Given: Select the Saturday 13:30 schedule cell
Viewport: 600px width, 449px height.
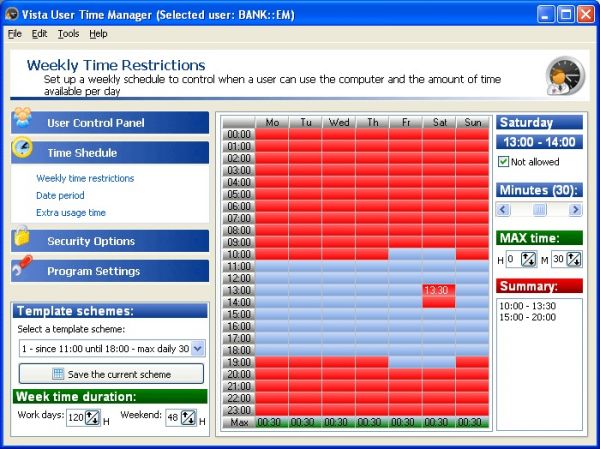Looking at the screenshot, I should tap(439, 290).
